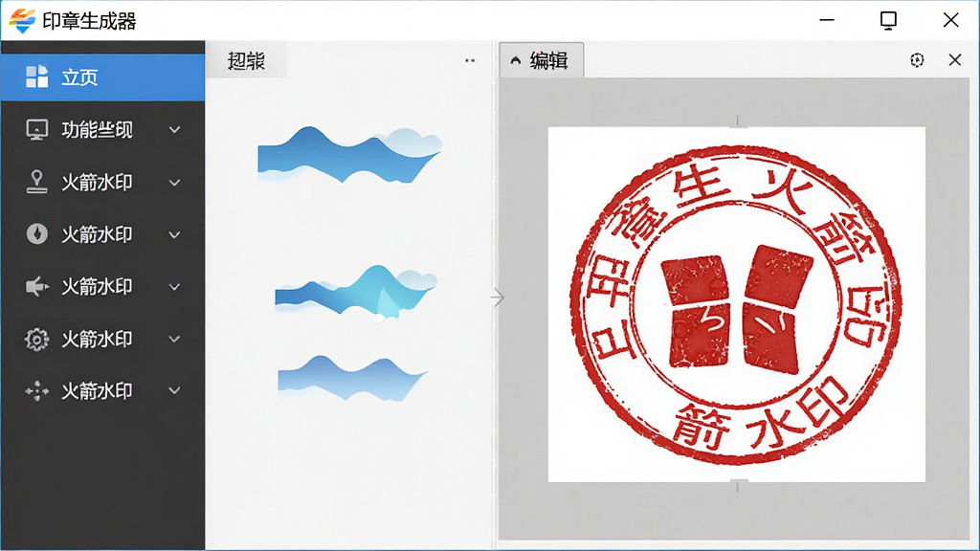The height and width of the screenshot is (551, 980).
Task: Click the stamp icon in the sidebar
Action: pyautogui.click(x=37, y=182)
